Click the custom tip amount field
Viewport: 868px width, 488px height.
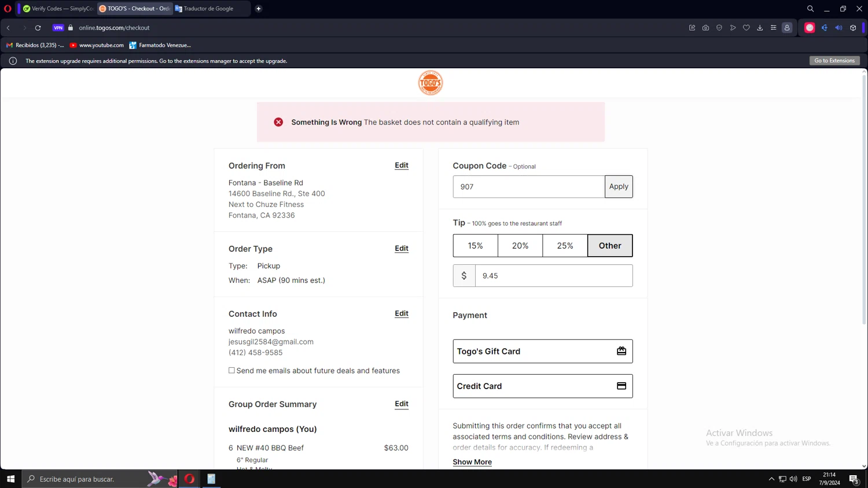(554, 276)
